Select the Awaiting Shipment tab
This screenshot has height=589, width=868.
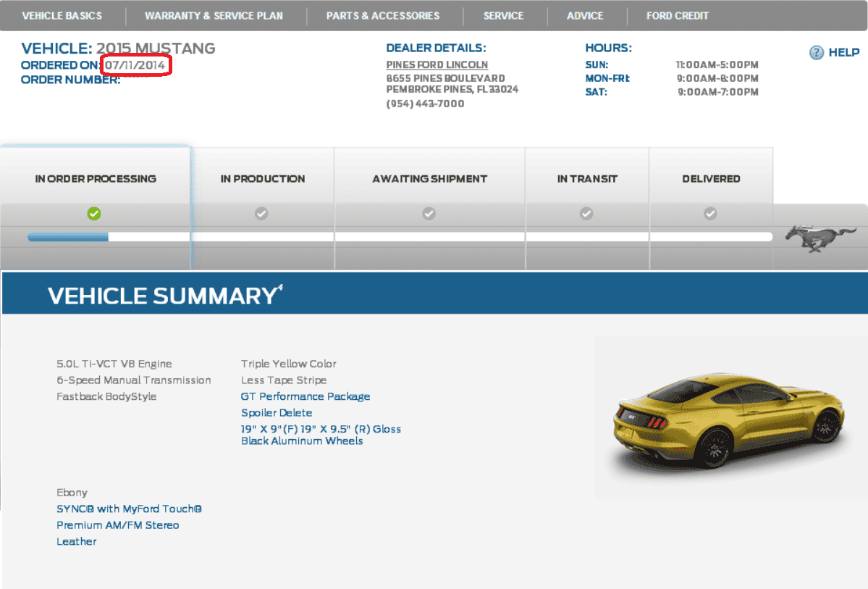(x=429, y=179)
